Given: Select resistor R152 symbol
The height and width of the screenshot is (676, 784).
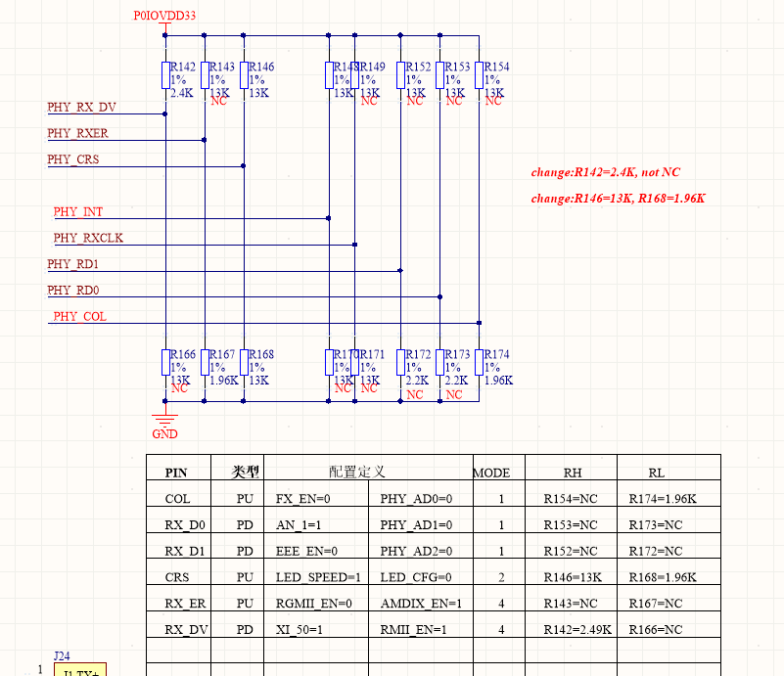Looking at the screenshot, I should pos(400,75).
